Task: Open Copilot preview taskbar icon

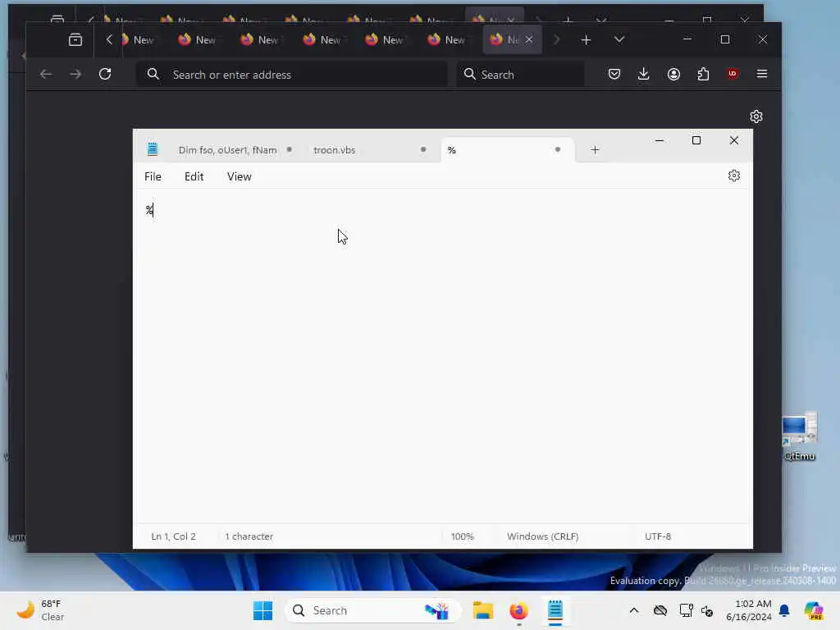Action: (x=813, y=610)
